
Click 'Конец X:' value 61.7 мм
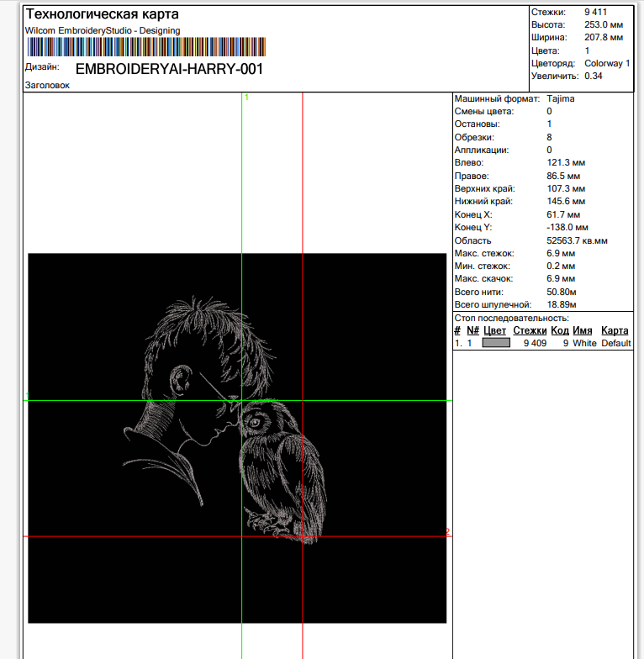point(563,215)
